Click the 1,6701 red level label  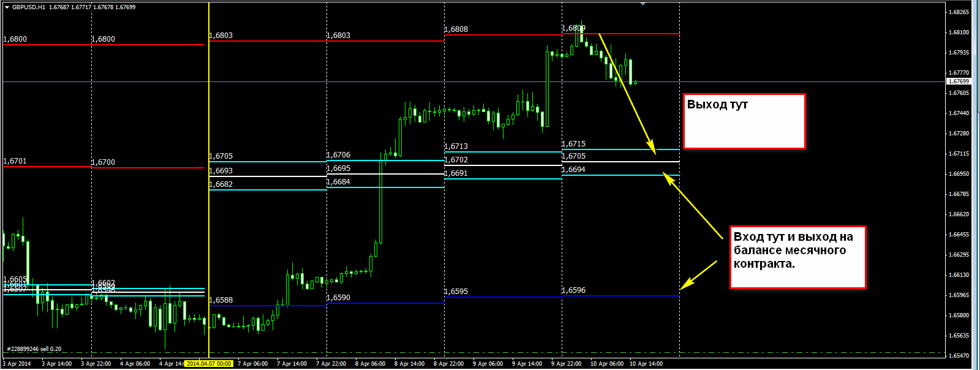15,161
